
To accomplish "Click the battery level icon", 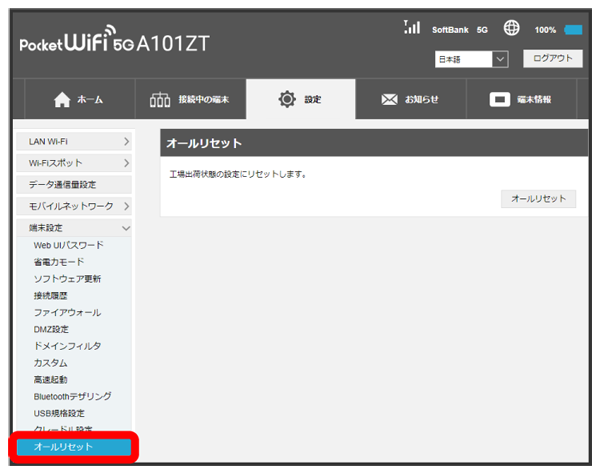I will pyautogui.click(x=574, y=30).
